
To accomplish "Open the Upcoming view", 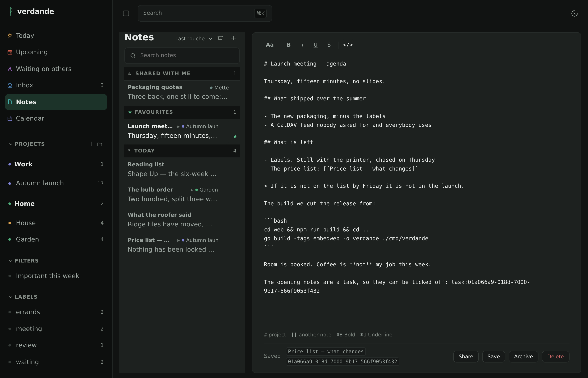I will (56, 52).
